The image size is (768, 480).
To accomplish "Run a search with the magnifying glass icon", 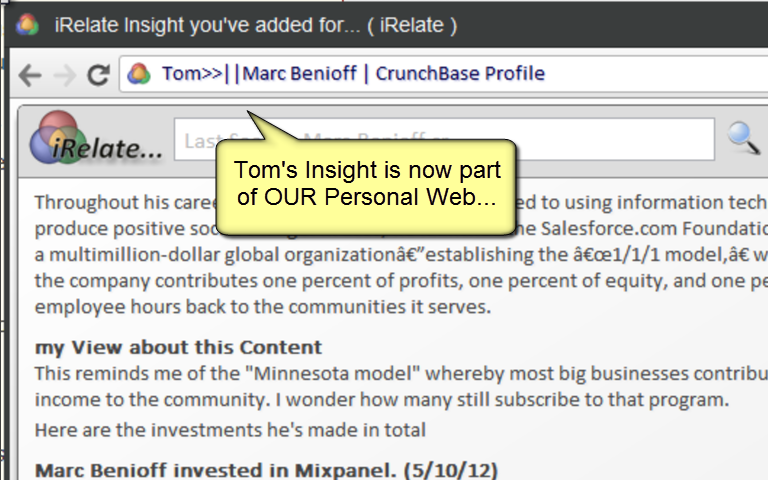I will click(744, 139).
